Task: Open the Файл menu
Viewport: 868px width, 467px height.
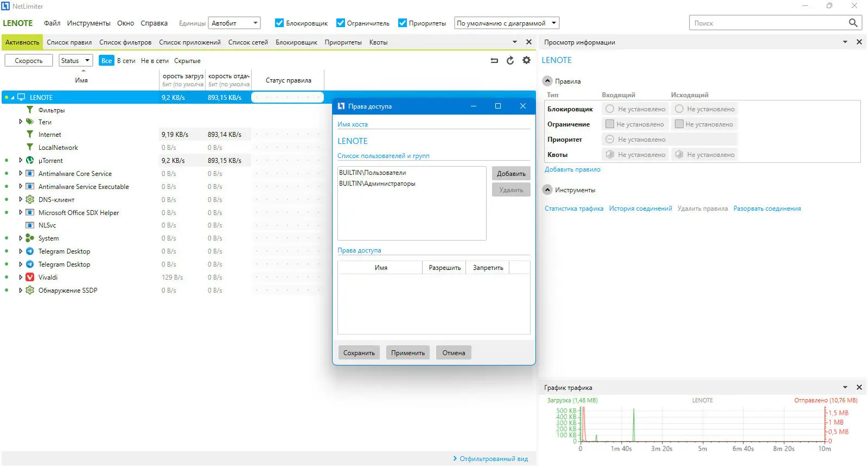Action: pyautogui.click(x=52, y=23)
